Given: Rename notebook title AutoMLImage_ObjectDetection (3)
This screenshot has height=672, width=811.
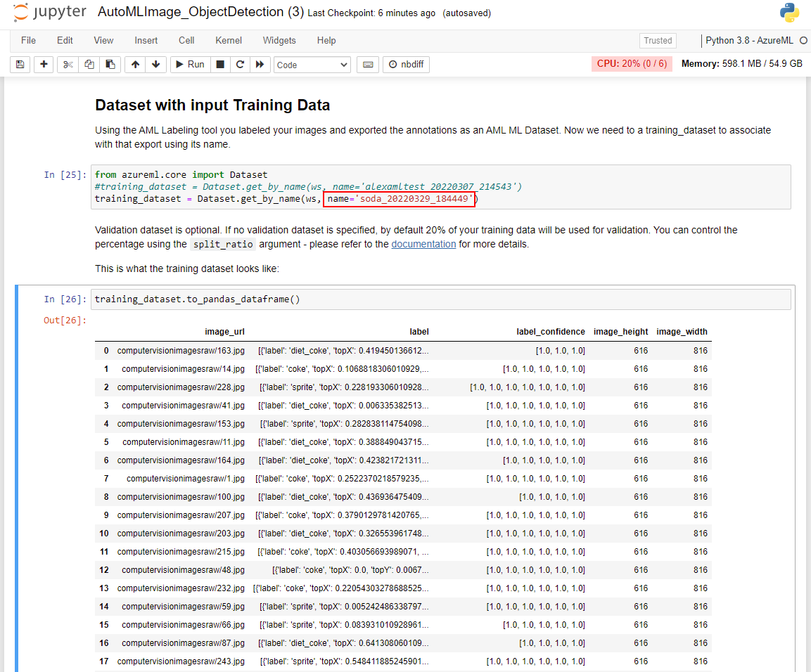Looking at the screenshot, I should pos(200,12).
